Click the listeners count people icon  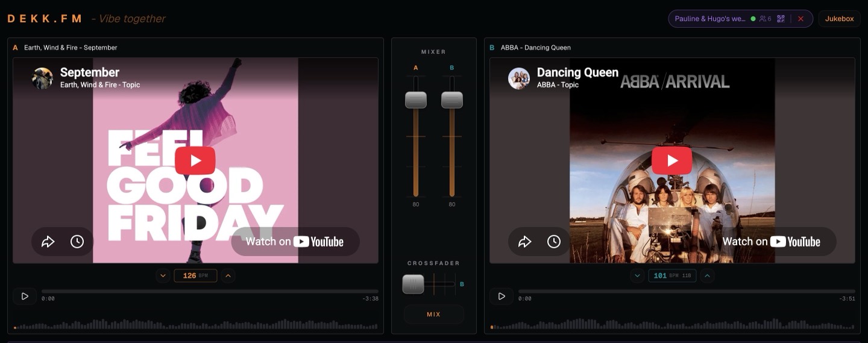click(763, 19)
